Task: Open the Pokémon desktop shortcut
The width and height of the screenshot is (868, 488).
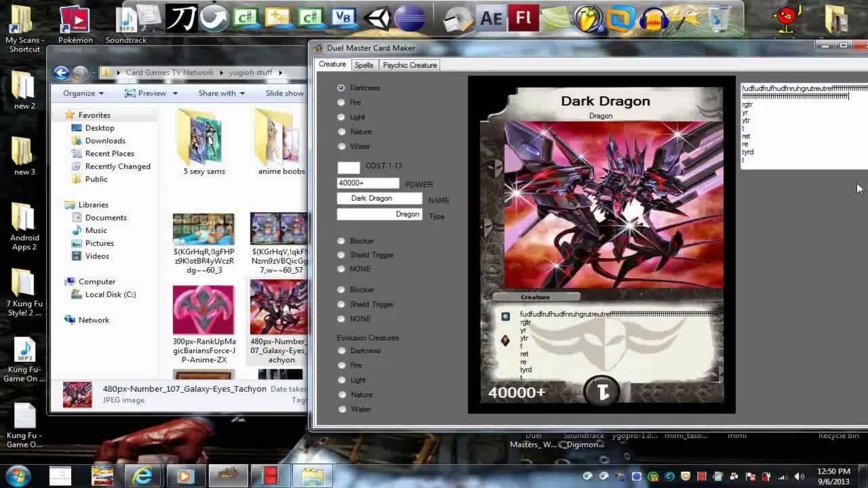Action: point(75,24)
